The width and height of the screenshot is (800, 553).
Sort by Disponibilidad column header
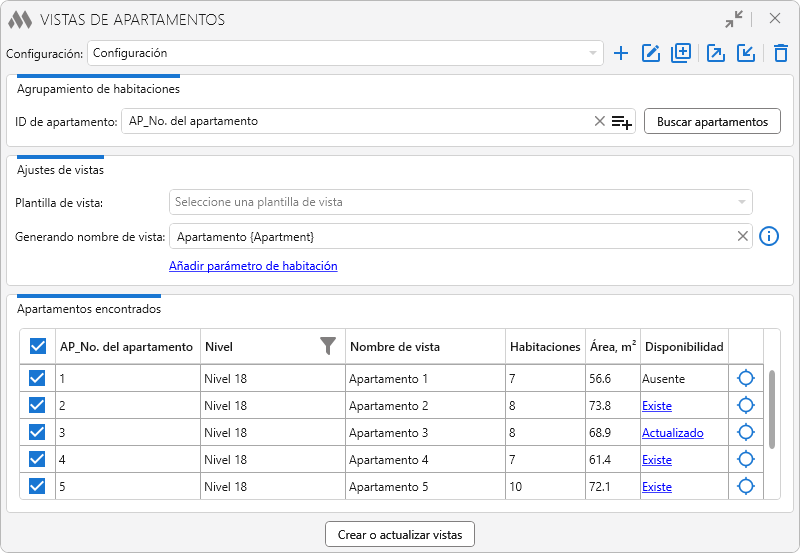click(x=684, y=347)
